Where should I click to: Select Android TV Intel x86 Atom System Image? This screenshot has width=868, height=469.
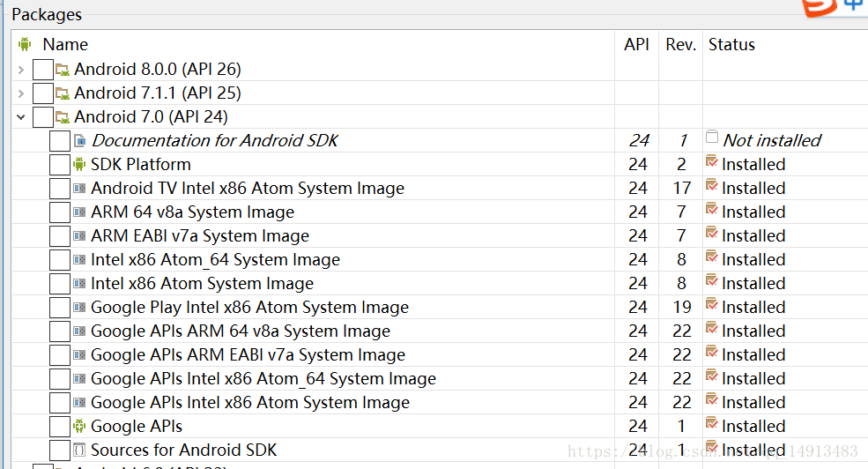click(x=248, y=189)
